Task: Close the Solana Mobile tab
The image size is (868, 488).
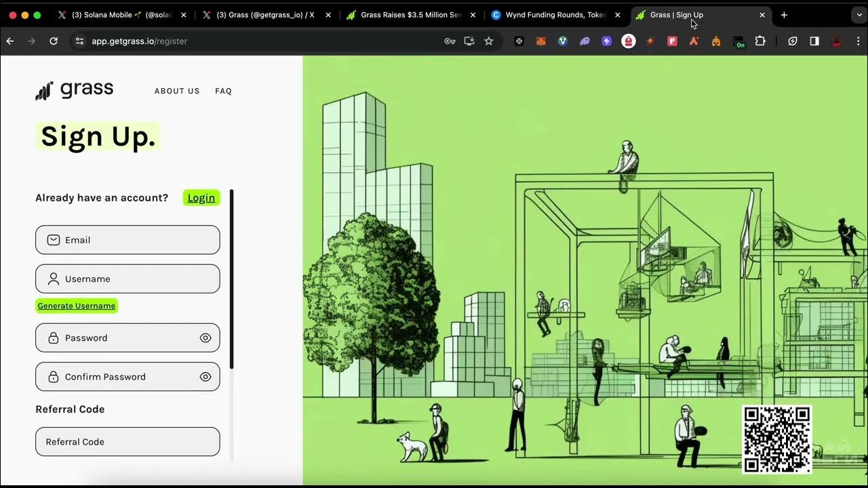Action: click(183, 15)
